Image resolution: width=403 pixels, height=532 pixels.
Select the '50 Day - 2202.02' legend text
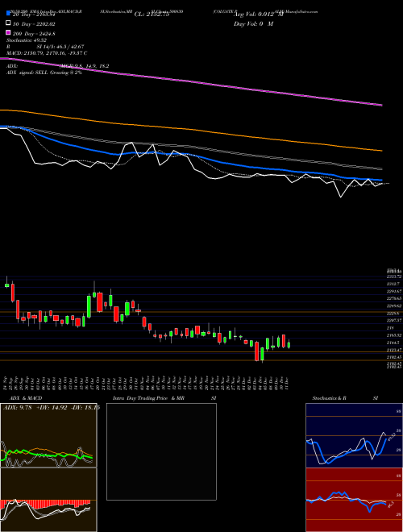coord(34,24)
